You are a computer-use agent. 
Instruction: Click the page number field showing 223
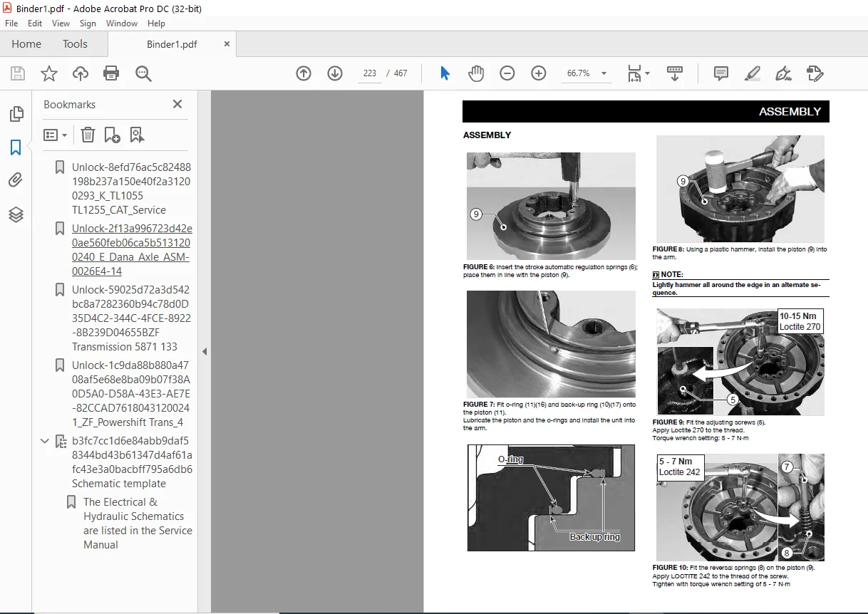pyautogui.click(x=369, y=73)
